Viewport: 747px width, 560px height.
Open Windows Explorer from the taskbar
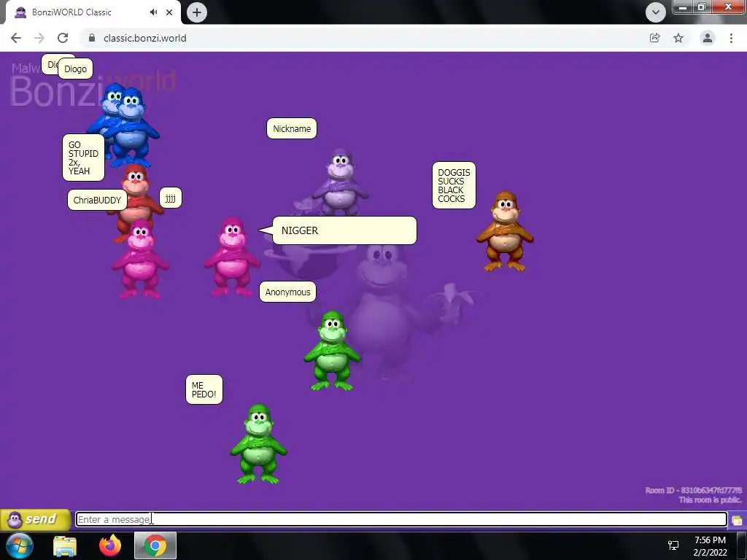[x=65, y=546]
